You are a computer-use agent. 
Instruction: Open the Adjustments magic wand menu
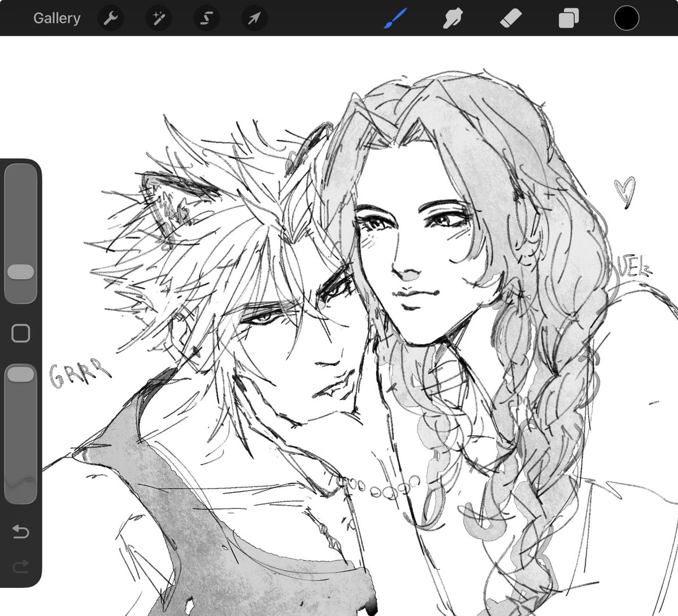click(158, 19)
